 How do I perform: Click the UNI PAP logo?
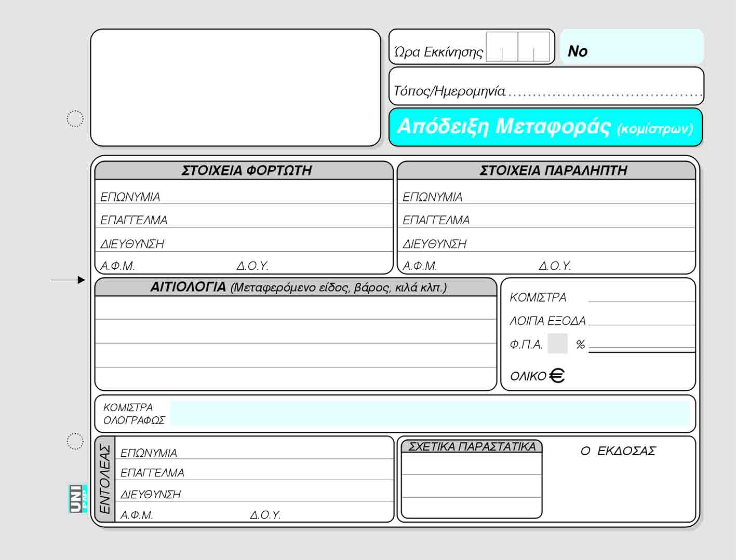pos(77,498)
